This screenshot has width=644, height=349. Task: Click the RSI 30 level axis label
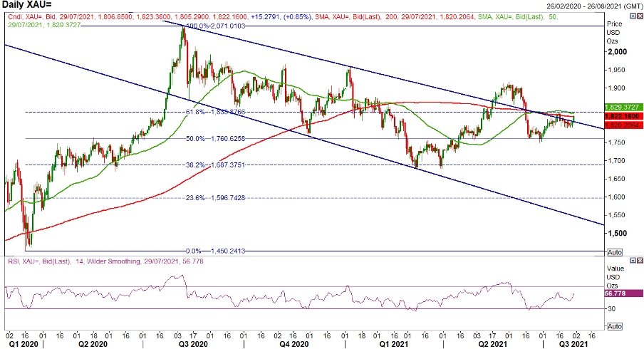[612, 309]
